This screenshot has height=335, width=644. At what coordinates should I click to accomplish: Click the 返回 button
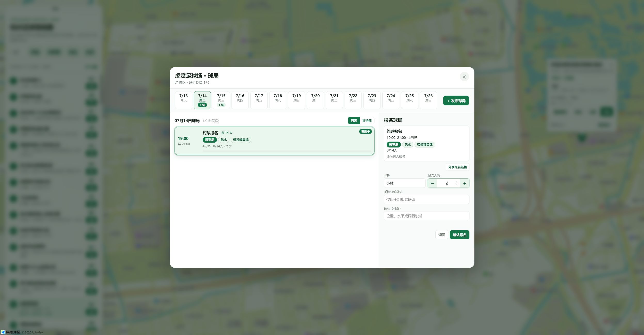[442, 235]
